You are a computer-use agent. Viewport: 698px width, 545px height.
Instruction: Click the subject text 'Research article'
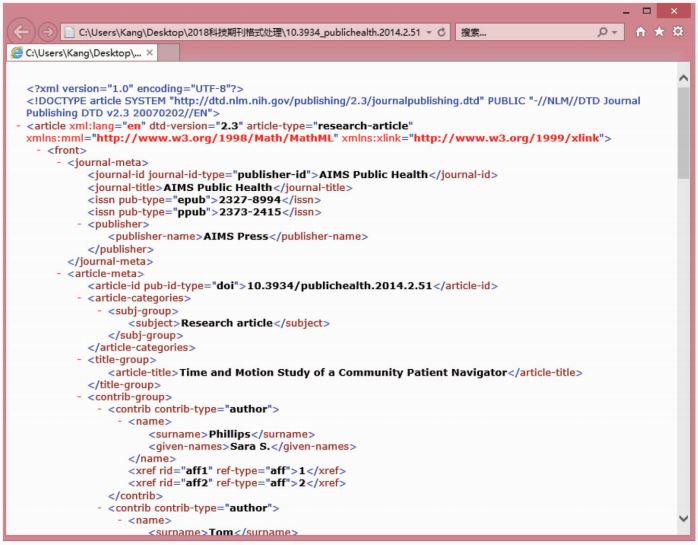(227, 323)
